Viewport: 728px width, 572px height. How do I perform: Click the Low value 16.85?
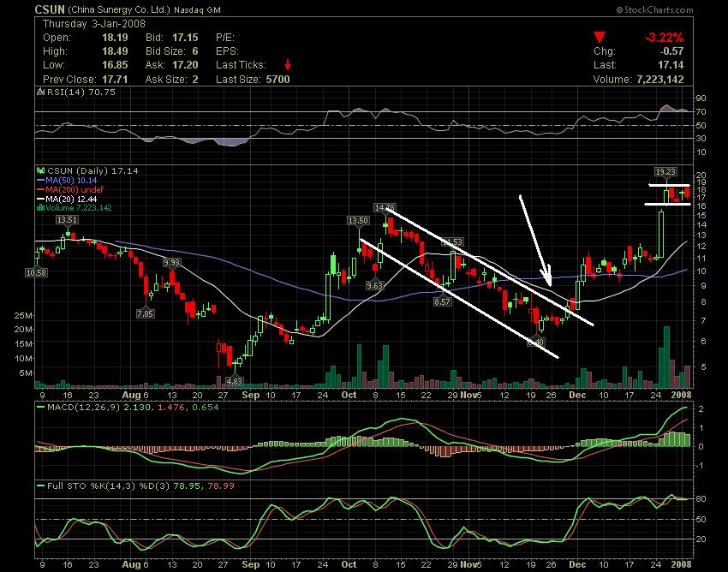click(x=115, y=65)
